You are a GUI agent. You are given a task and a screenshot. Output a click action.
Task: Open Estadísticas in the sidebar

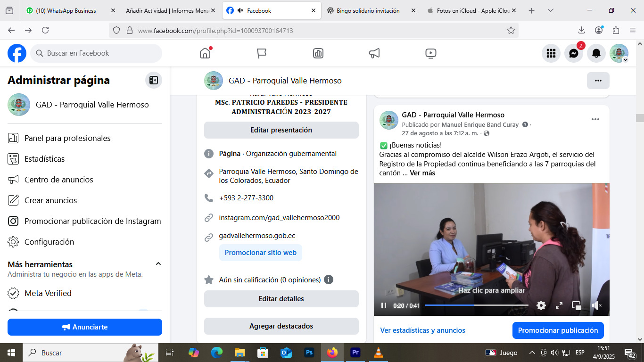44,159
